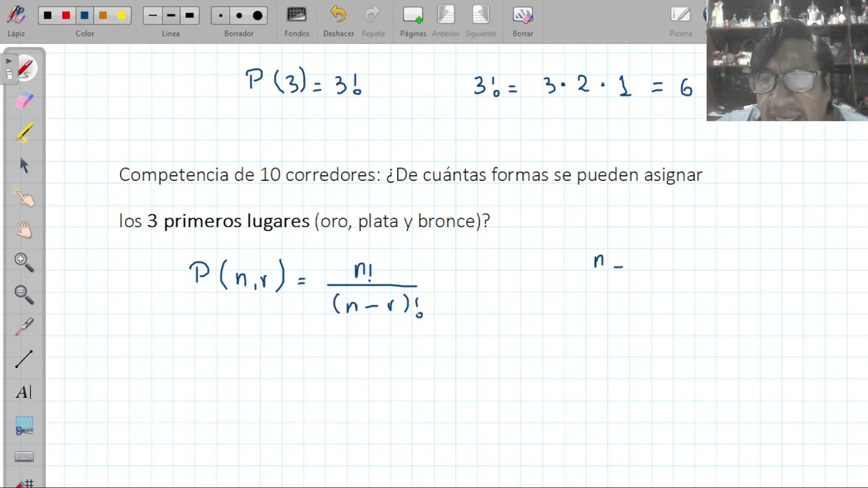
Task: Select the large eraser size dot
Action: point(258,16)
